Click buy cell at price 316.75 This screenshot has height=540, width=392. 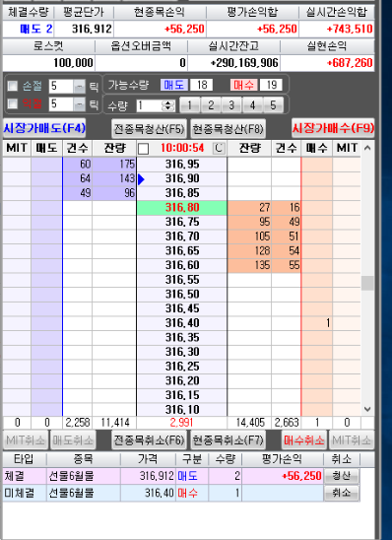[316, 222]
